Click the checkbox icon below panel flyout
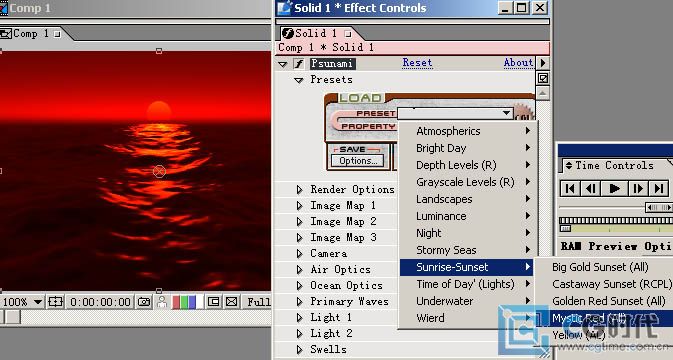Screen dimensions: 673x360 click(x=543, y=78)
